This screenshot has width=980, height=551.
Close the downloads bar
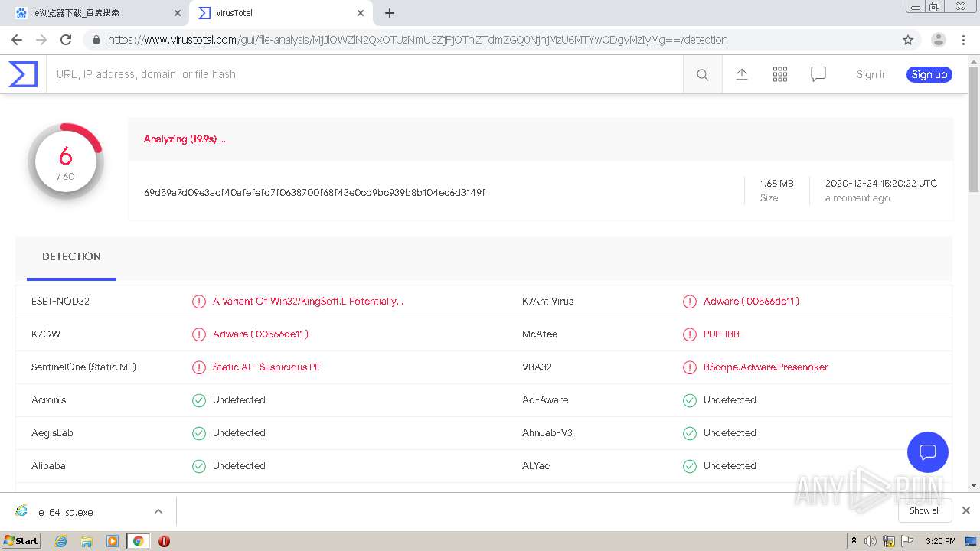966,510
